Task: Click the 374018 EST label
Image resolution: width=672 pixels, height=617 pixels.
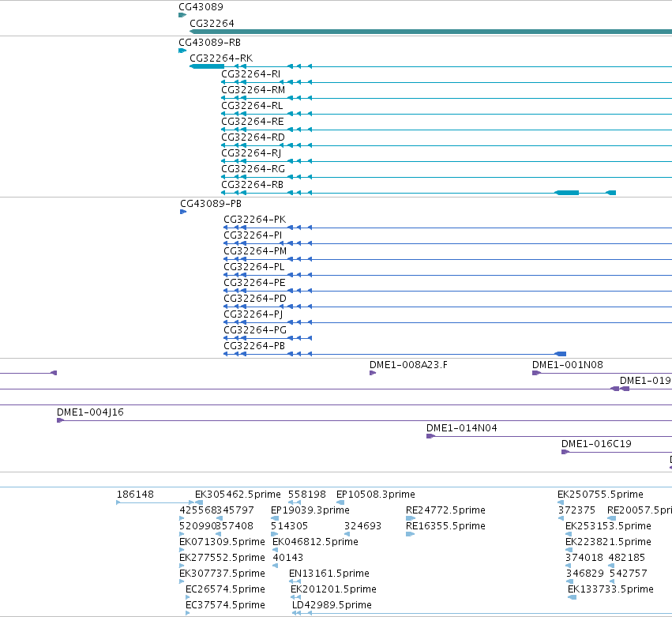Action: (584, 559)
